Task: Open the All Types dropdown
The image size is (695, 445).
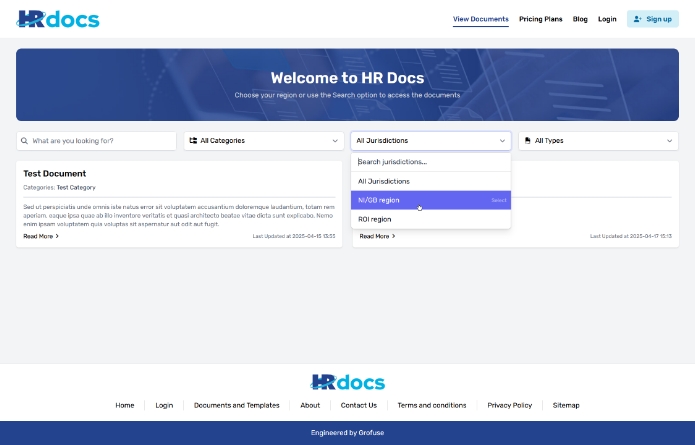Action: click(x=598, y=141)
